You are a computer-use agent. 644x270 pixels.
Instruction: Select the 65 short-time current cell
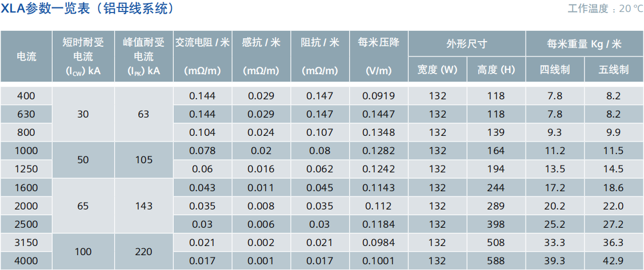coord(83,206)
